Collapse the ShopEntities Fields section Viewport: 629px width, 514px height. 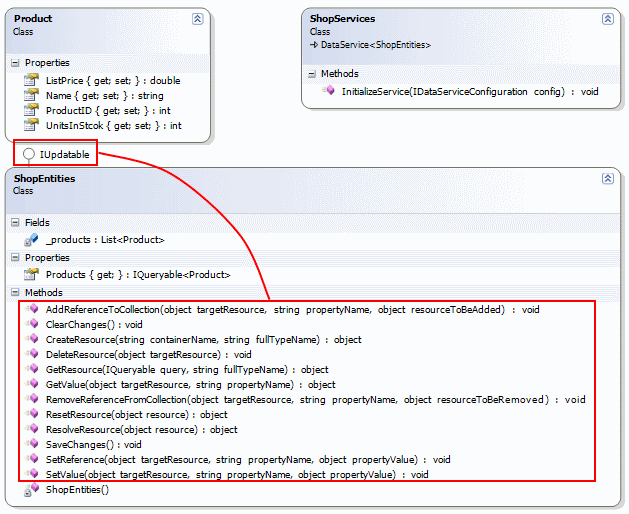pyautogui.click(x=15, y=223)
